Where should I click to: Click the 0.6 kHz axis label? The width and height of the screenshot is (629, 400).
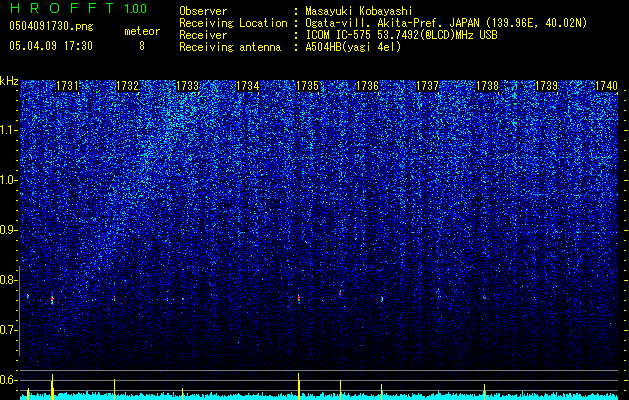click(9, 380)
